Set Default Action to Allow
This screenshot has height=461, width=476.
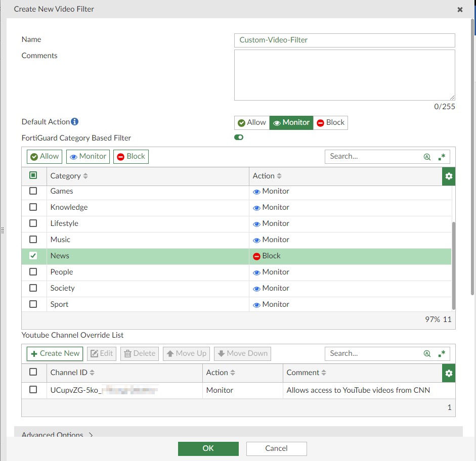252,122
